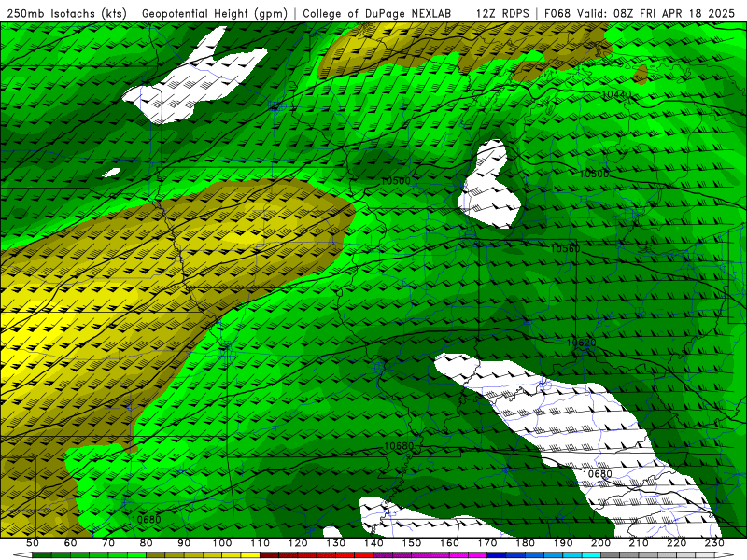747x560 pixels.
Task: Click the 120 label on the color scale
Action: [298, 543]
